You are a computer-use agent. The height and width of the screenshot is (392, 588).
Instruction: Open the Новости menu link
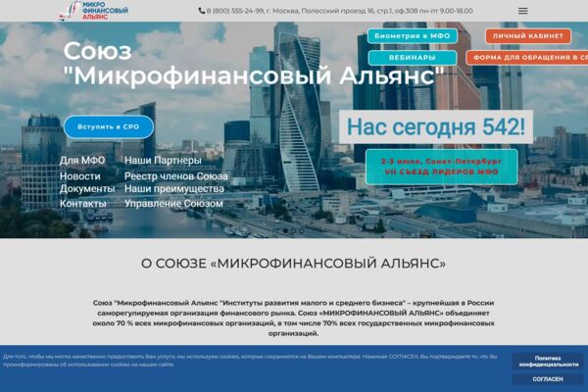80,176
